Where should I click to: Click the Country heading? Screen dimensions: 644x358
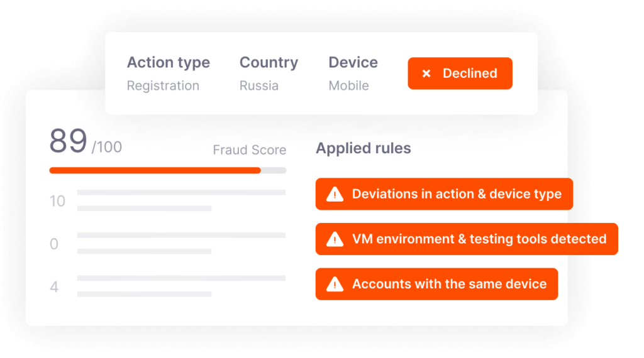[269, 62]
